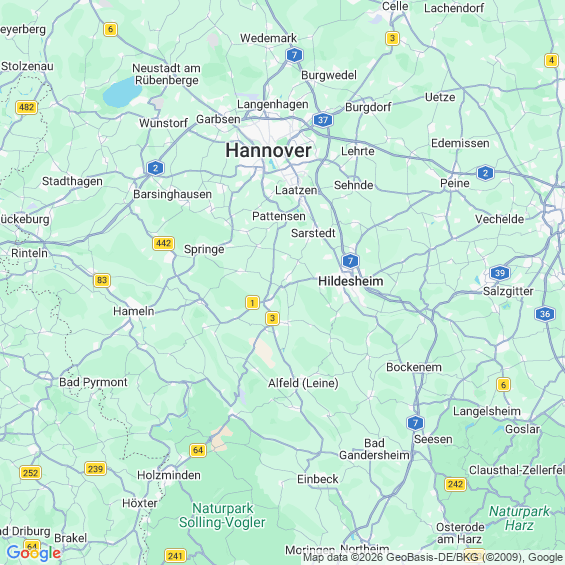Select the yellow 482 road marker

(x=27, y=107)
